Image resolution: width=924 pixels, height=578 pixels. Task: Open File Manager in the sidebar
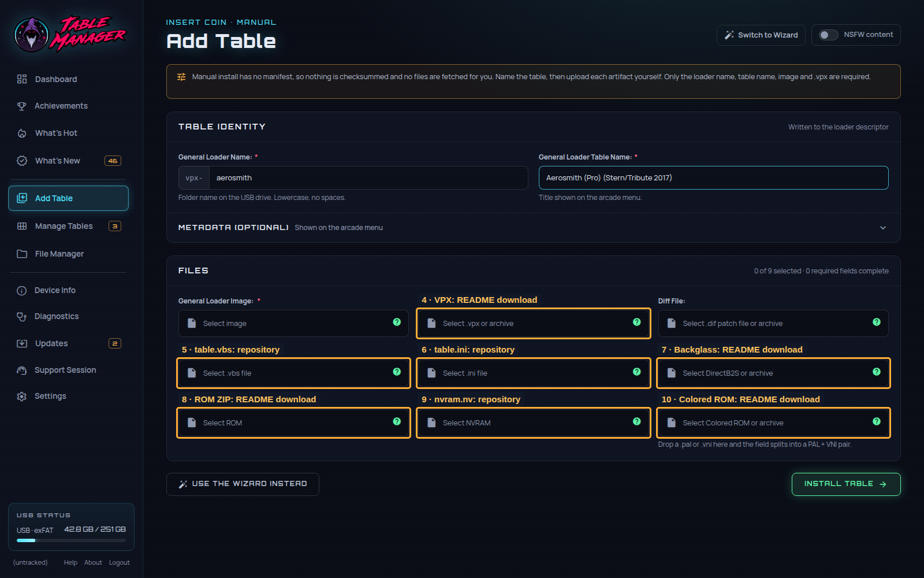click(68, 254)
